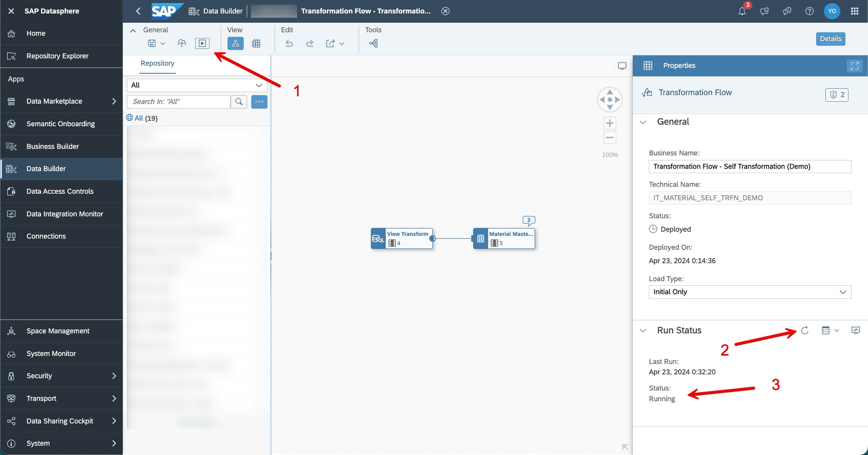The height and width of the screenshot is (455, 868).
Task: Switch to Diagram view
Action: tap(236, 43)
